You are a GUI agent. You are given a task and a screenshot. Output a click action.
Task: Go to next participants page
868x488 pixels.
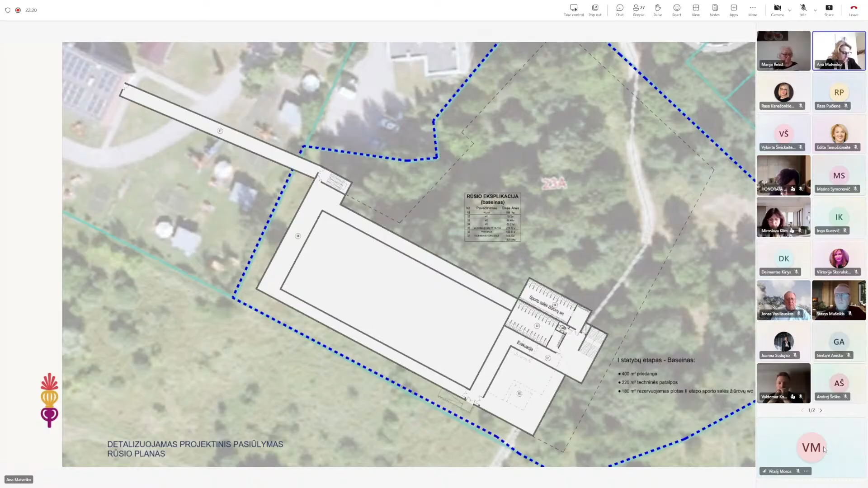coord(821,410)
